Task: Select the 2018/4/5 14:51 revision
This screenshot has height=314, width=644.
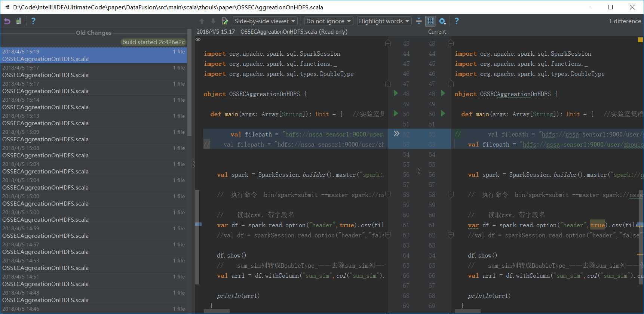Action: pyautogui.click(x=93, y=280)
